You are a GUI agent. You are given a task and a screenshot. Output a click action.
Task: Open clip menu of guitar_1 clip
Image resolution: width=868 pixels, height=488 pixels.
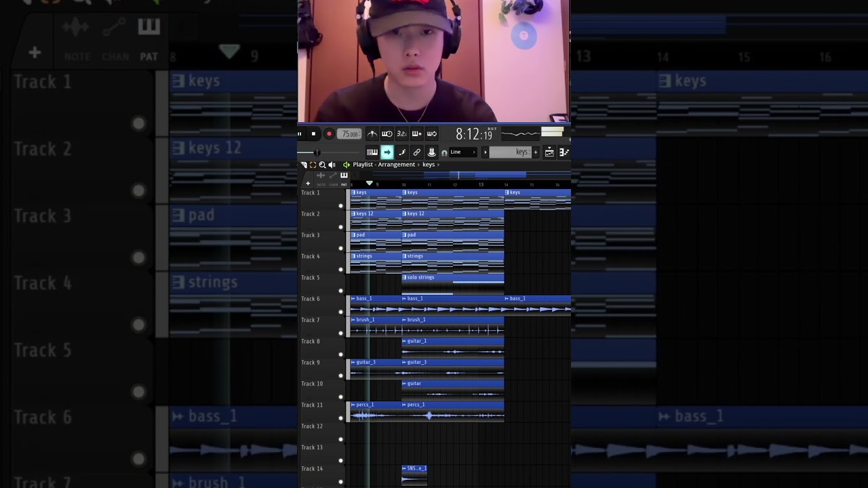[405, 341]
